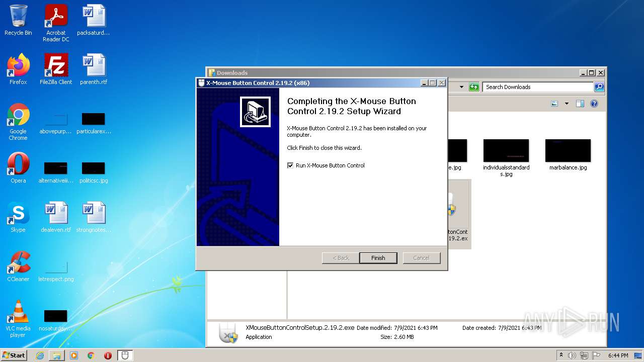644x362 pixels.
Task: Click the Search Downloads field
Action: [x=538, y=87]
